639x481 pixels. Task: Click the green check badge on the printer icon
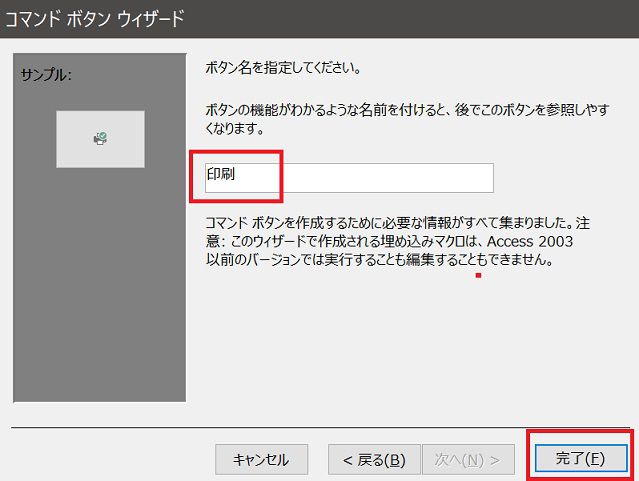coord(103,138)
